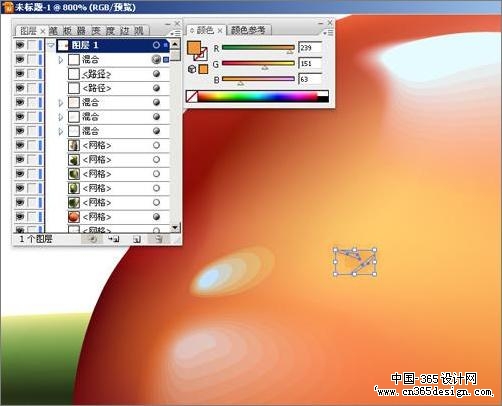This screenshot has height=406, width=502.
Task: Click the target circle of the orange-thumbnail <网格> row
Action: [x=156, y=217]
